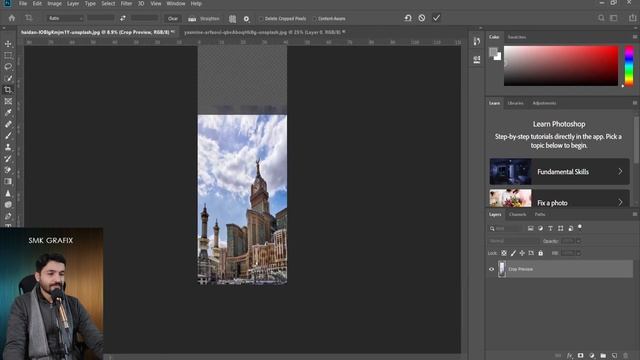
Task: Open the Color panel flyout menu
Action: 635,37
